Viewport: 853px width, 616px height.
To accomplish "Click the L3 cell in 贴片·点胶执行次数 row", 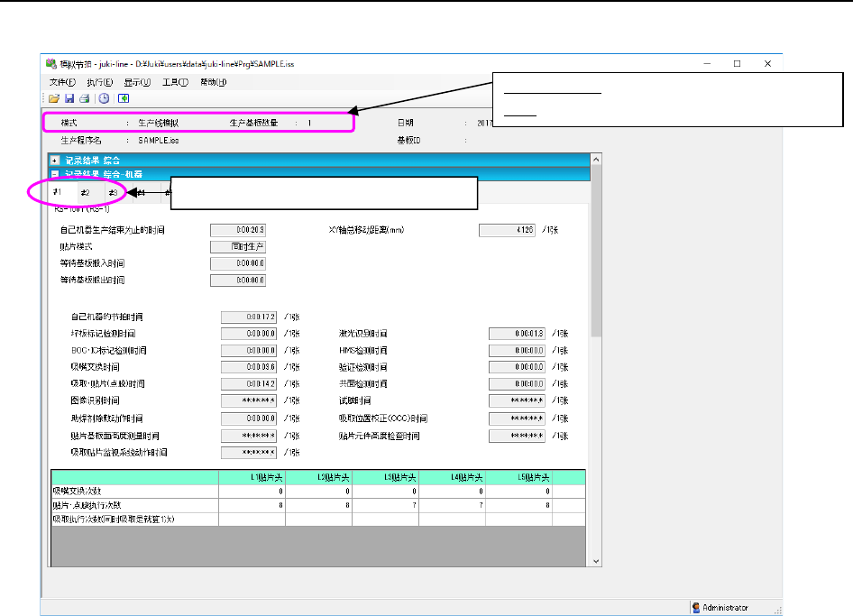I will [x=385, y=506].
